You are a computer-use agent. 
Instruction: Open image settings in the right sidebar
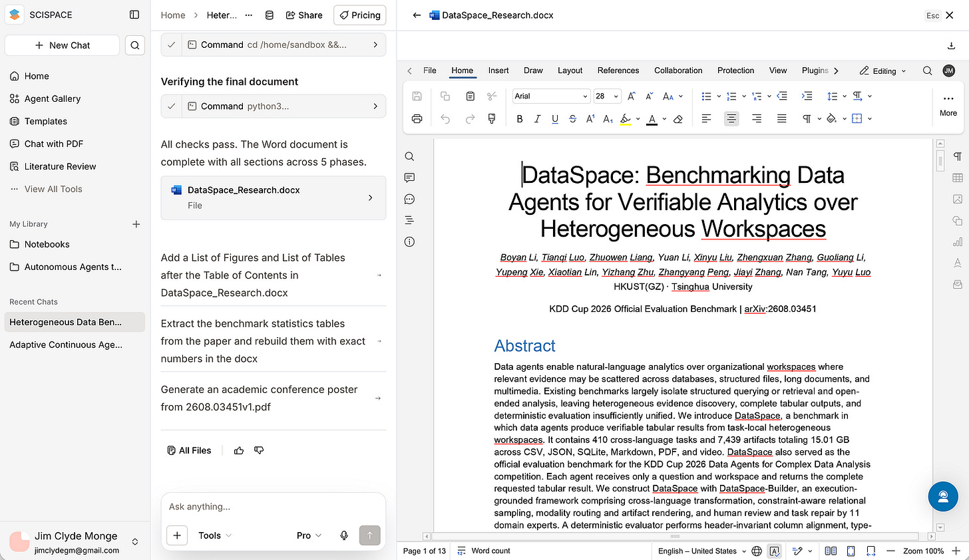click(958, 199)
